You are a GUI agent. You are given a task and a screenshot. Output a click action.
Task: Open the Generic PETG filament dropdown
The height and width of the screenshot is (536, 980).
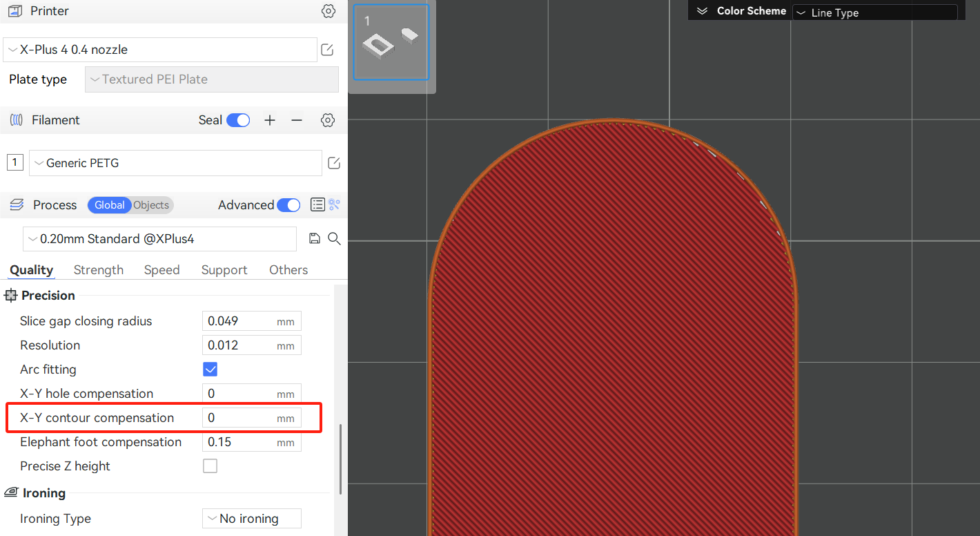175,163
